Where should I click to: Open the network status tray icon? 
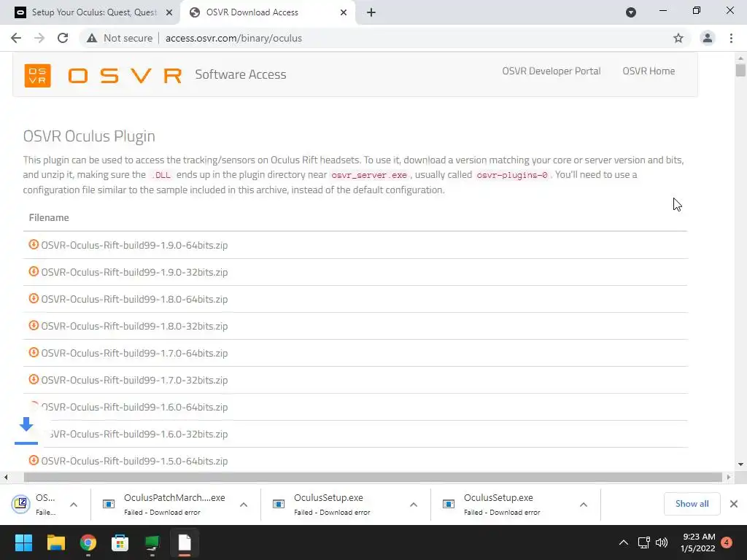pos(643,542)
